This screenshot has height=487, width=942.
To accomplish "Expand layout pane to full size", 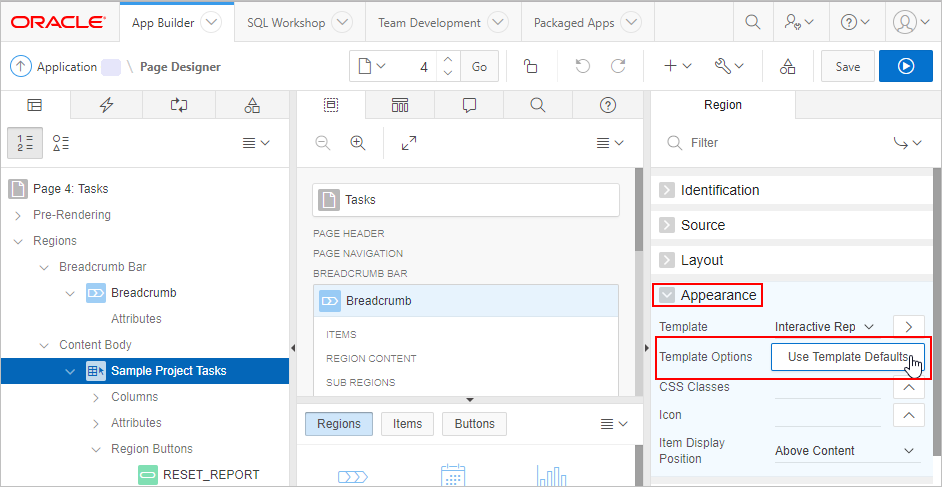I will [409, 143].
